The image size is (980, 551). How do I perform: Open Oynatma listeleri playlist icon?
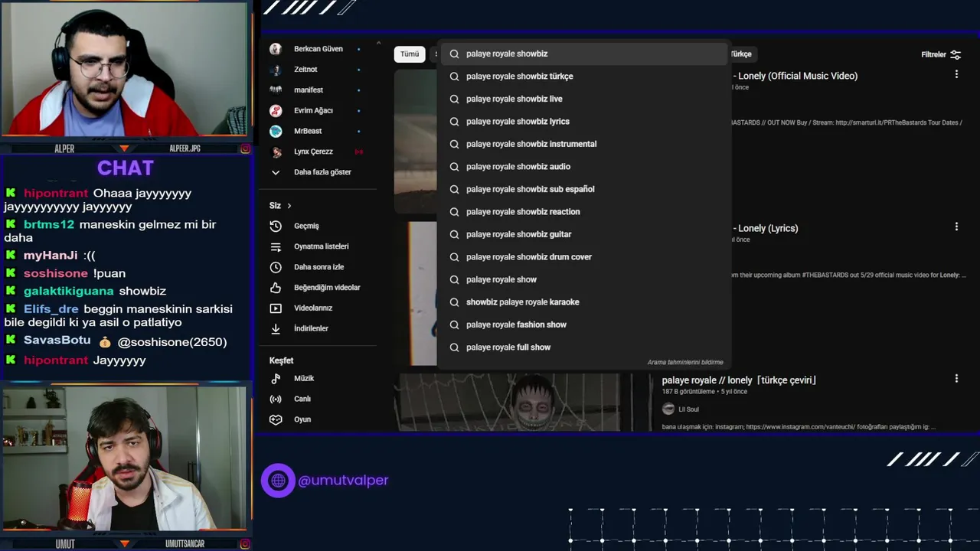(276, 246)
